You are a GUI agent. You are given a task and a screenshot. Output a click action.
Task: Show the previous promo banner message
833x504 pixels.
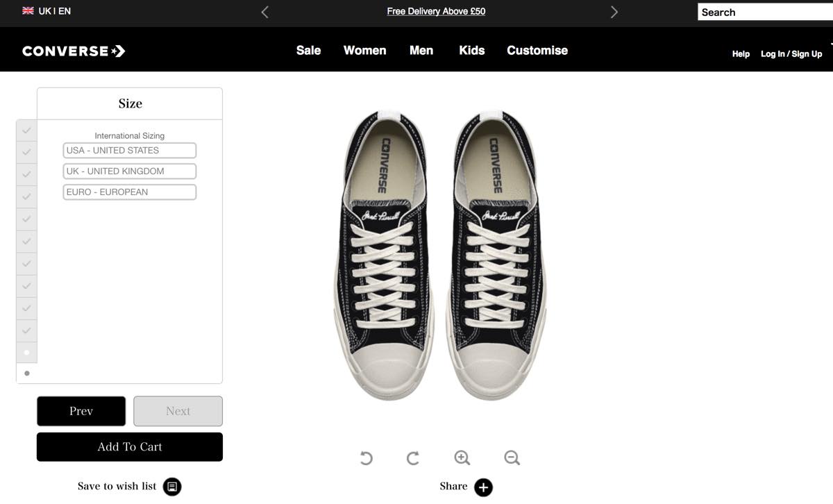click(264, 12)
